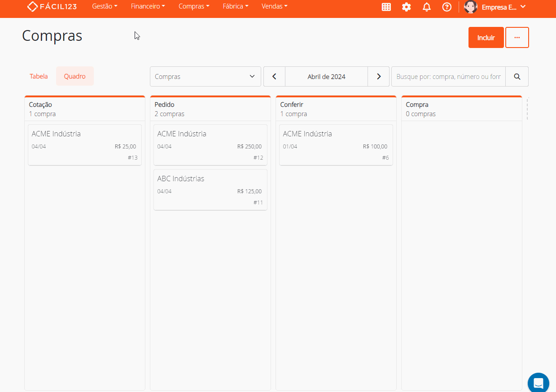Switch to the Tabela view tab
556x392 pixels.
pyautogui.click(x=39, y=76)
